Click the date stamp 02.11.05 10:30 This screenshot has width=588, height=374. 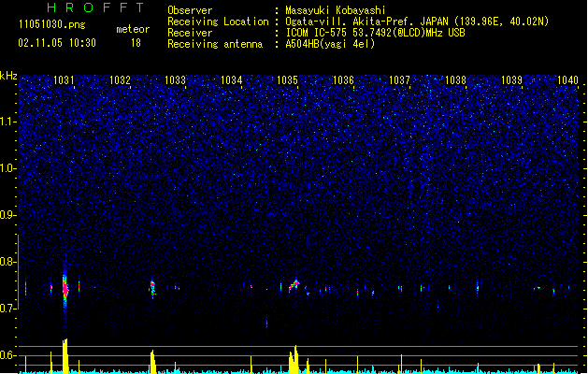tap(57, 43)
